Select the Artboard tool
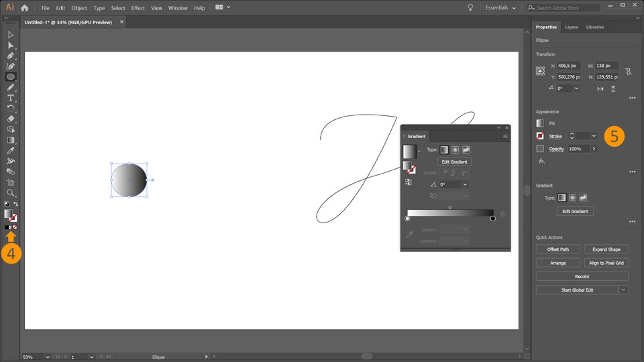 pos(11,182)
